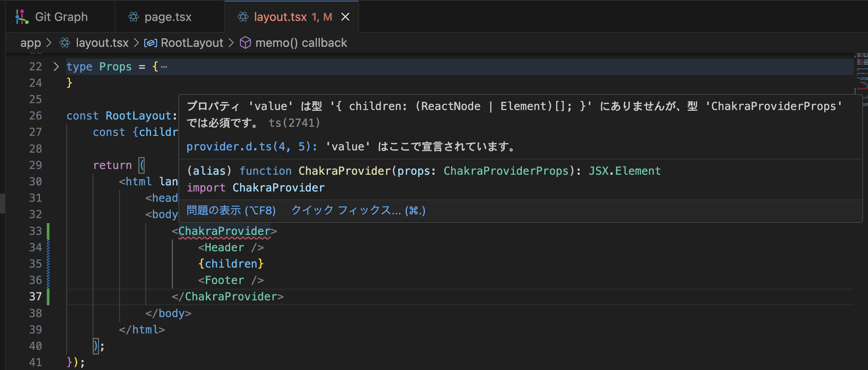Click the React icon on page.tsx tab

[x=133, y=17]
